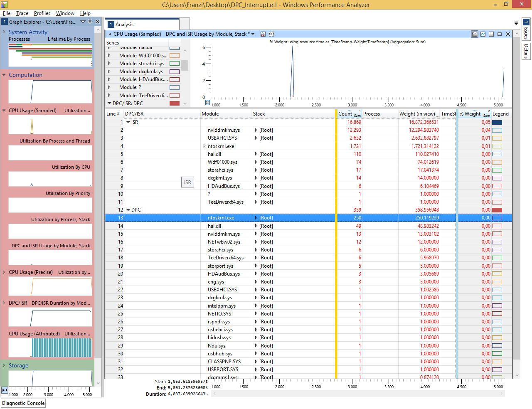Toggle legend box for USBXHCI.SYS ISR row
Viewport: 532px width, 409px height.
click(497, 138)
